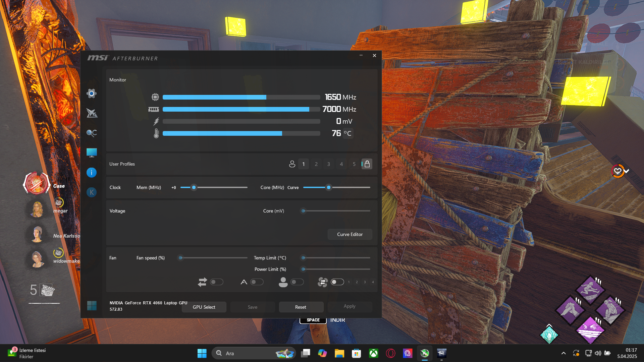Open the blue info sidebar icon
The image size is (644, 362).
[x=92, y=173]
